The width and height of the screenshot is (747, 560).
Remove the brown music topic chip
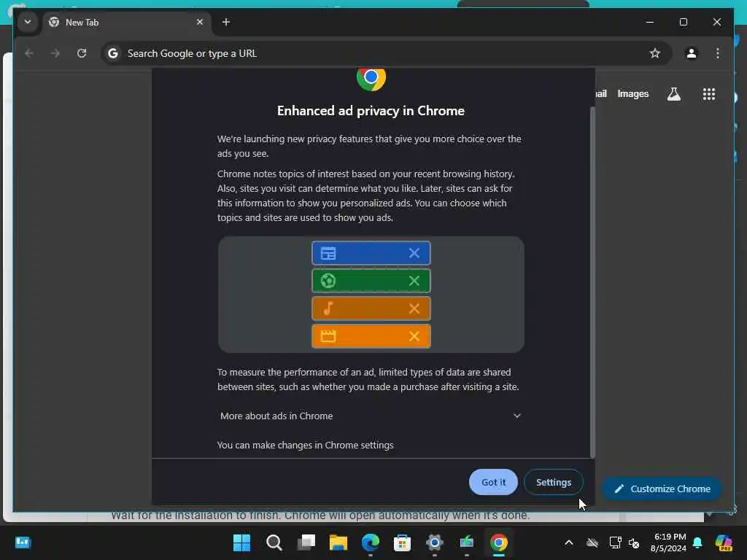[x=414, y=308]
